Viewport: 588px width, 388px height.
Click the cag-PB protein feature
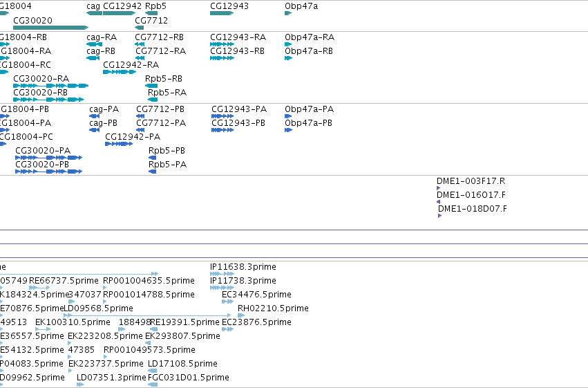94,130
